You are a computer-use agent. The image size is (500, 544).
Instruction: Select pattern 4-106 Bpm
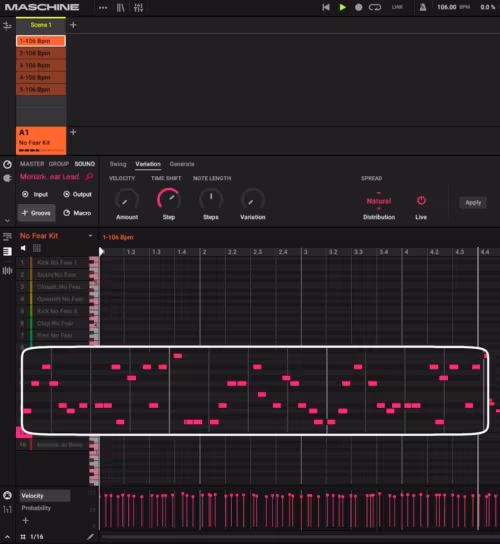[x=41, y=77]
